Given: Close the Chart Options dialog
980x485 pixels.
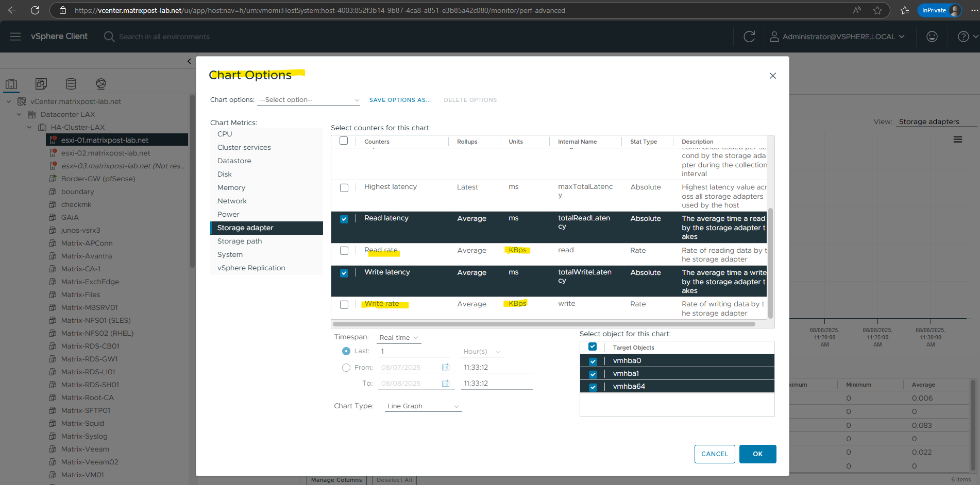Looking at the screenshot, I should pyautogui.click(x=772, y=76).
